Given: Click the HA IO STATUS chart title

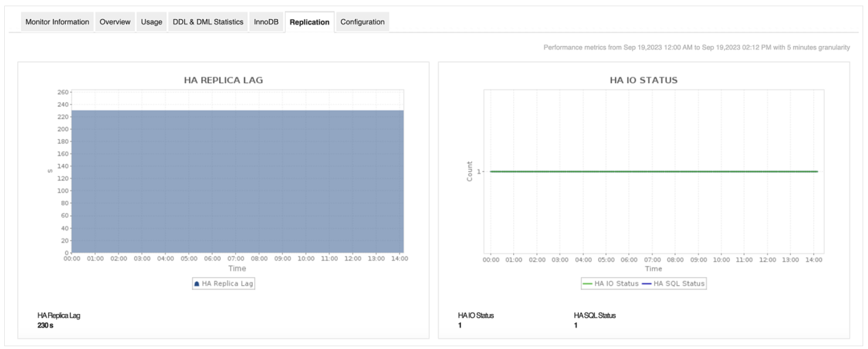Looking at the screenshot, I should point(643,80).
